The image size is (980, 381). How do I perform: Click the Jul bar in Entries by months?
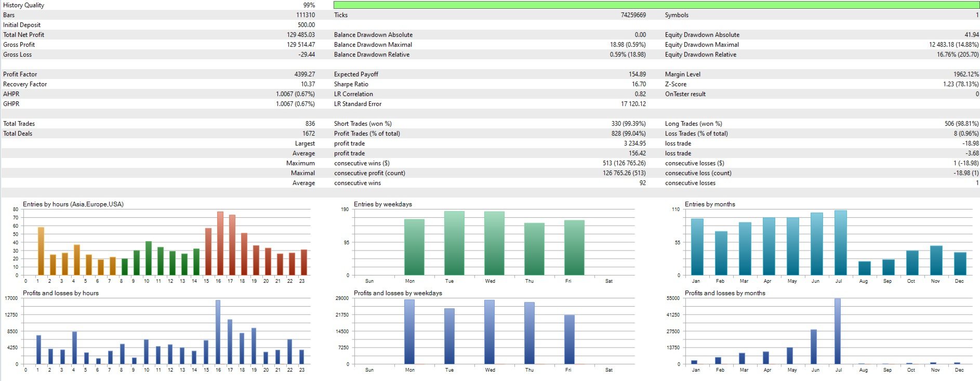tap(841, 243)
